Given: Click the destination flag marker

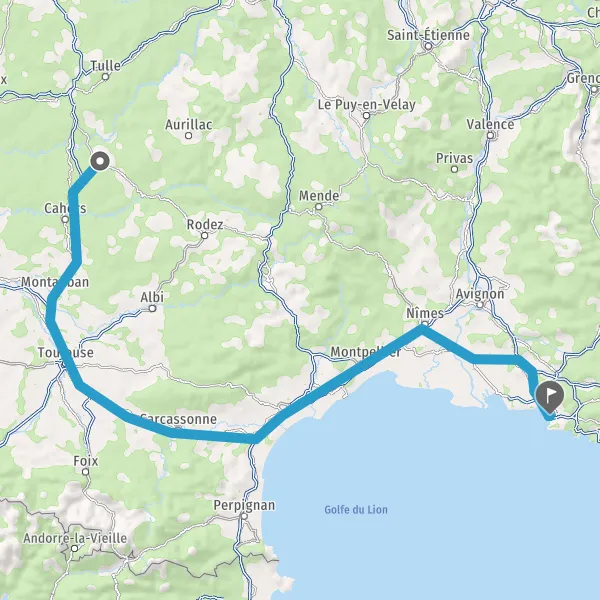Looking at the screenshot, I should (549, 398).
